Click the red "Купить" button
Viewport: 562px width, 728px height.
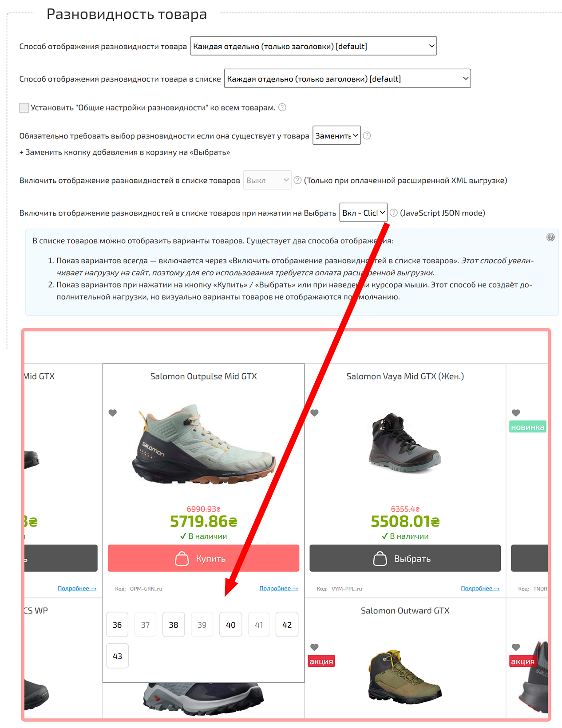tap(203, 558)
